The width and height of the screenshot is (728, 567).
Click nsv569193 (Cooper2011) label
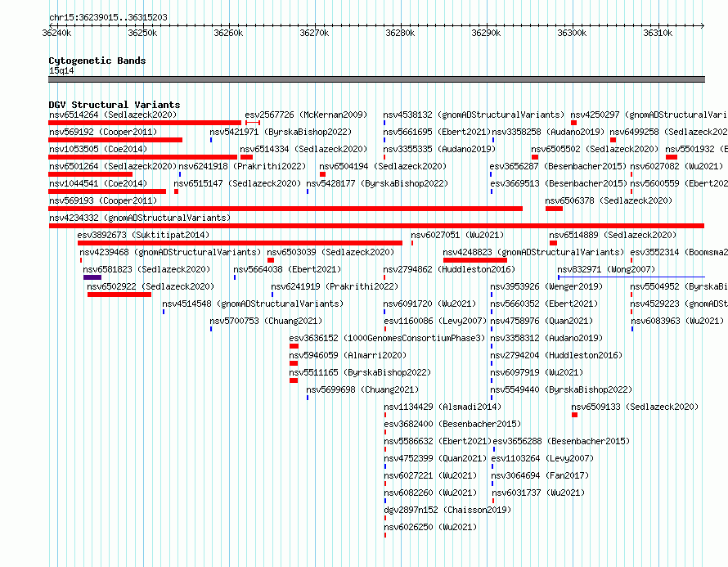tap(103, 200)
